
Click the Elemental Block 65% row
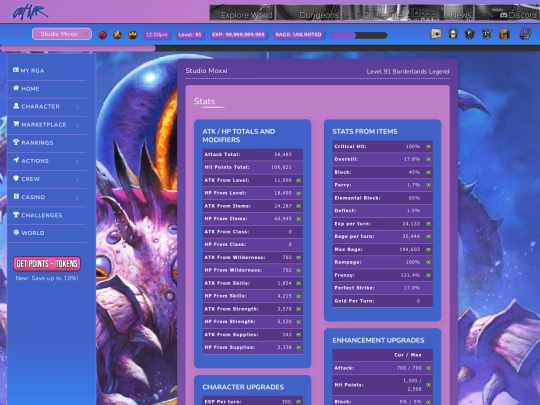[x=382, y=198]
